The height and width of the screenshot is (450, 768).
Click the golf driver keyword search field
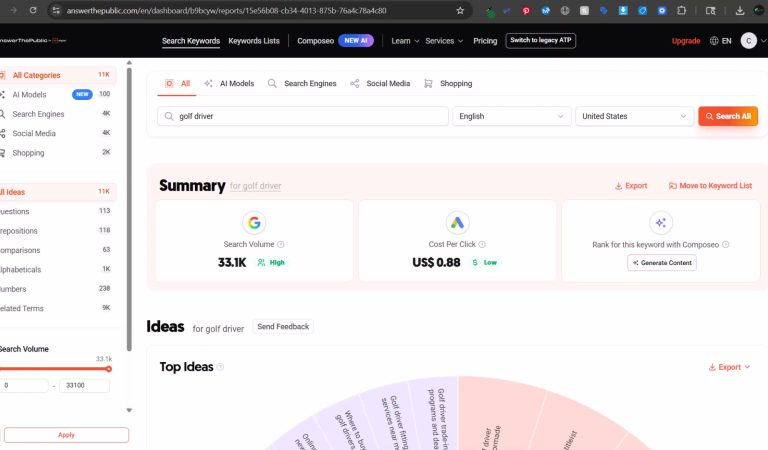click(303, 116)
